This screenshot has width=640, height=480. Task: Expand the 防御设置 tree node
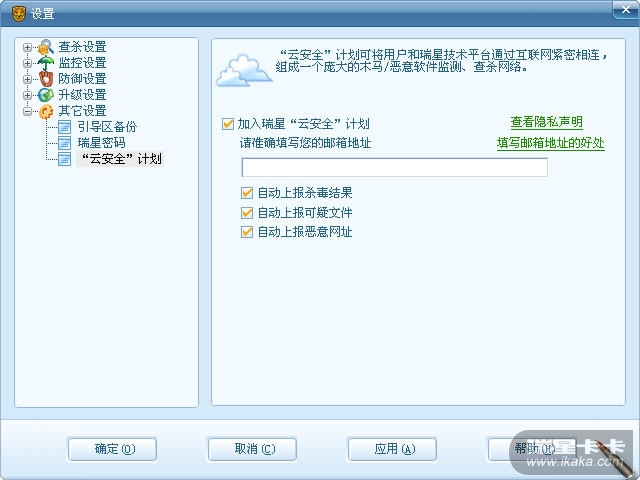click(27, 79)
